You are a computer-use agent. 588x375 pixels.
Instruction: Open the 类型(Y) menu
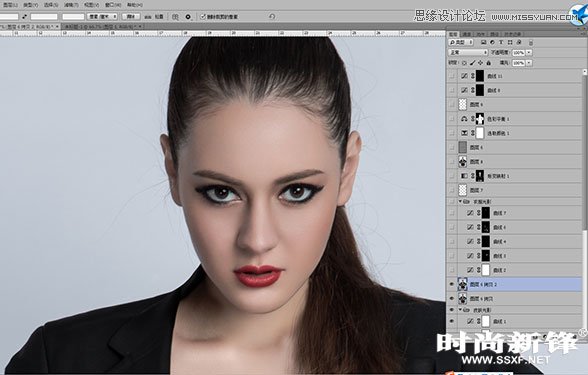tap(30, 5)
